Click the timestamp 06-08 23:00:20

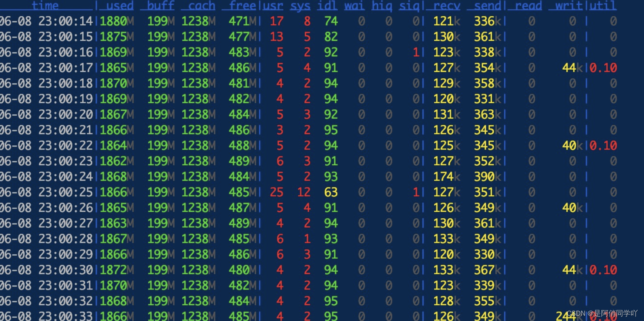pyautogui.click(x=46, y=115)
